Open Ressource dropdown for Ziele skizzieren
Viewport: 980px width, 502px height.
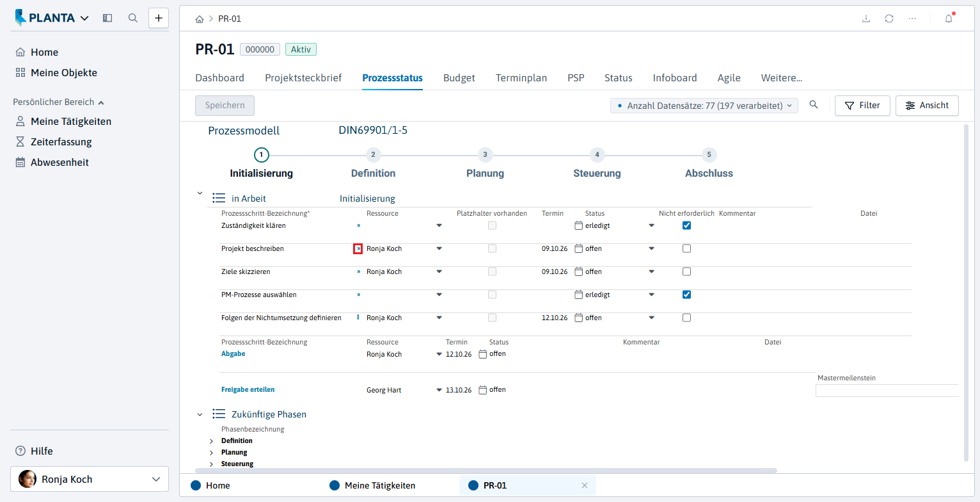[439, 271]
